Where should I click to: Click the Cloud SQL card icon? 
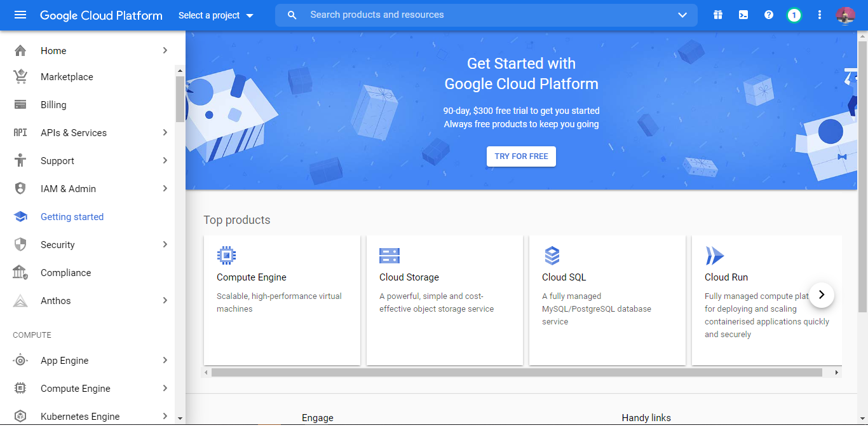click(x=552, y=256)
